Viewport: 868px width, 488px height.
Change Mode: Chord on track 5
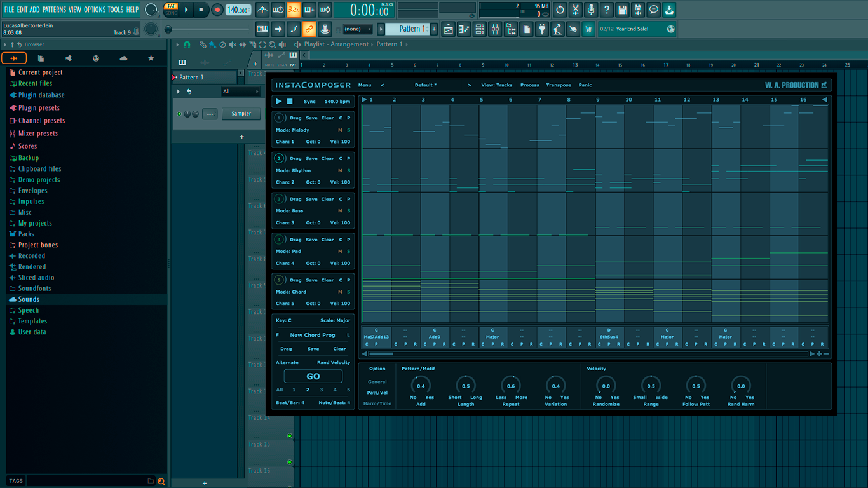tap(291, 292)
